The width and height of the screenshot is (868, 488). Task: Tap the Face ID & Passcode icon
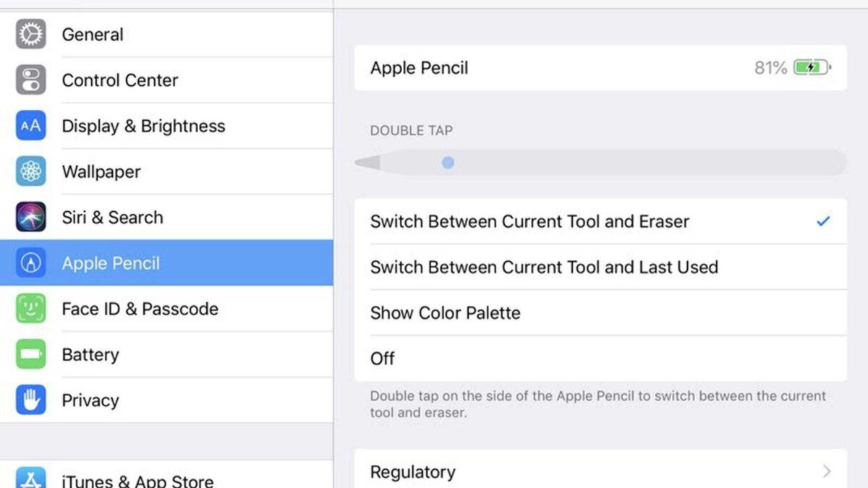[30, 309]
